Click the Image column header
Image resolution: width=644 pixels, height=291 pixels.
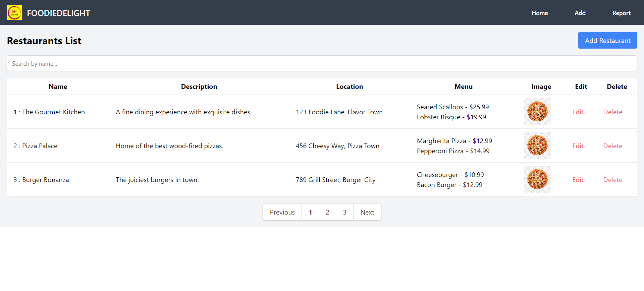(x=541, y=86)
